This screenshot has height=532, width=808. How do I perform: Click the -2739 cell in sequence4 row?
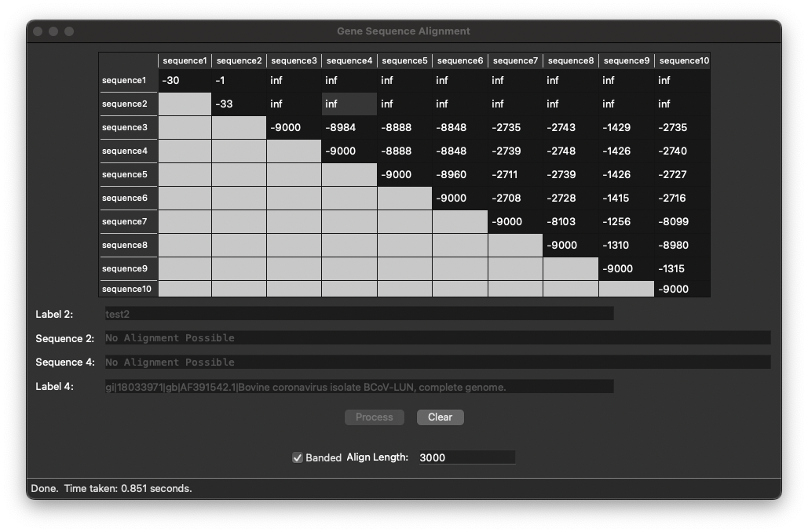point(515,151)
